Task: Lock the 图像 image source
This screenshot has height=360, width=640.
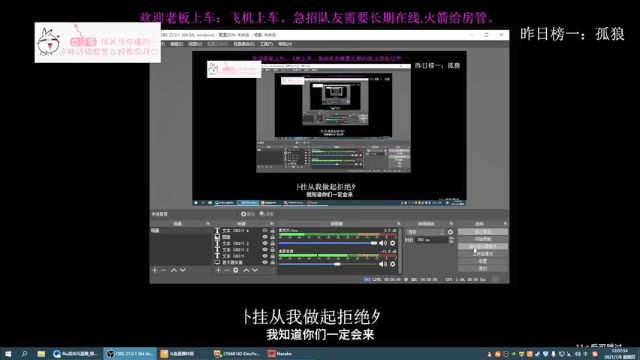Action: tap(273, 237)
